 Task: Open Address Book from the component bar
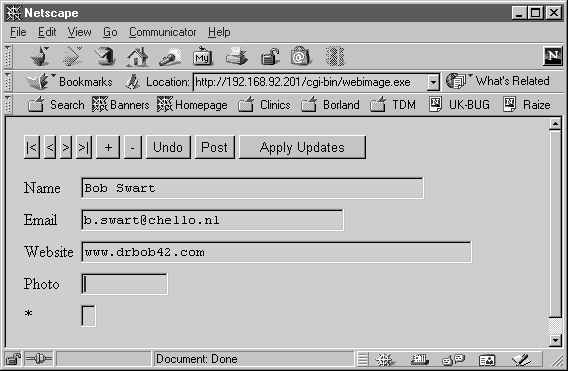pyautogui.click(x=486, y=360)
